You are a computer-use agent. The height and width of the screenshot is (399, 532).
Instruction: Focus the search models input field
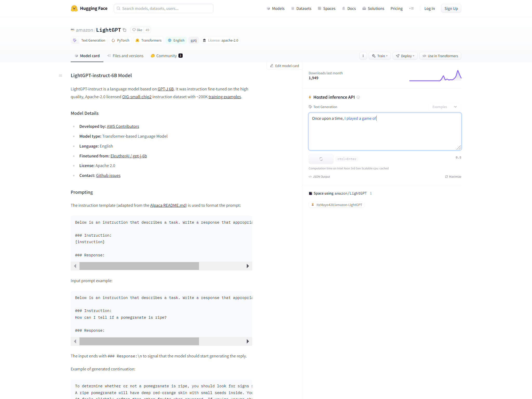point(164,8)
